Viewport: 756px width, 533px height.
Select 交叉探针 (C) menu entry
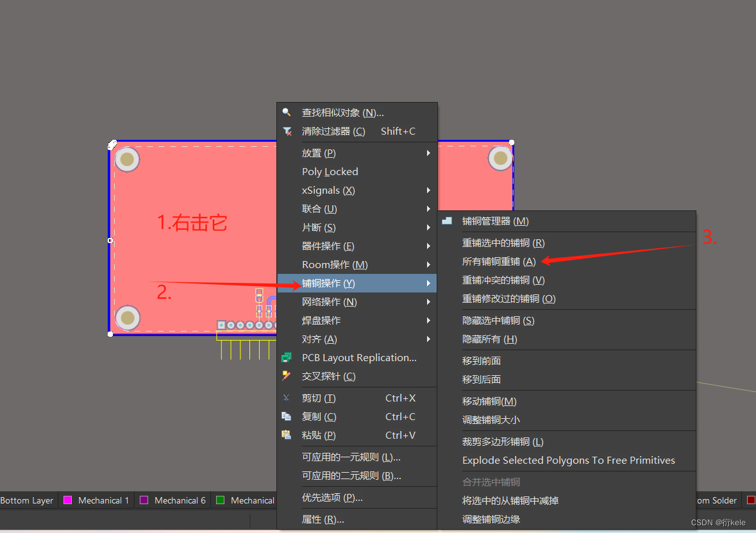[x=357, y=376]
